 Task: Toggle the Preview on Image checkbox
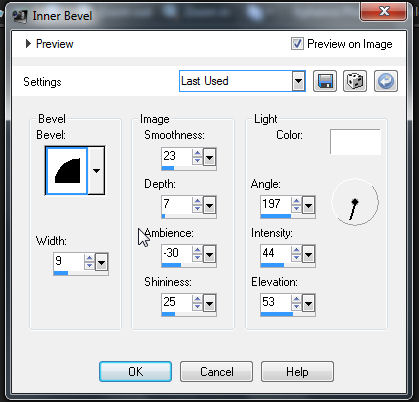[297, 44]
